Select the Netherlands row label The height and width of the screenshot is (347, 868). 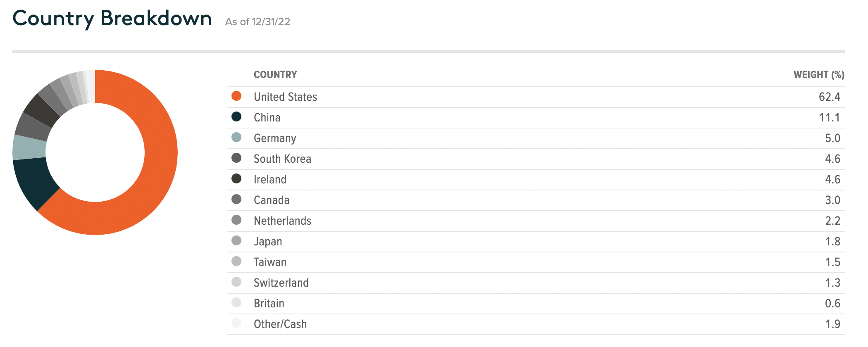282,221
